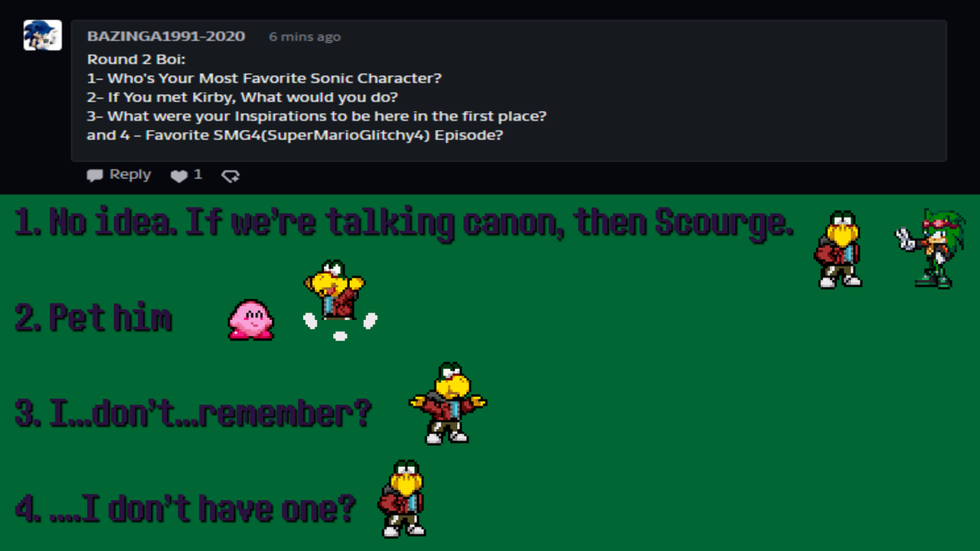980x551 pixels.
Task: Click the pink Kirby sprite
Action: pos(250,319)
